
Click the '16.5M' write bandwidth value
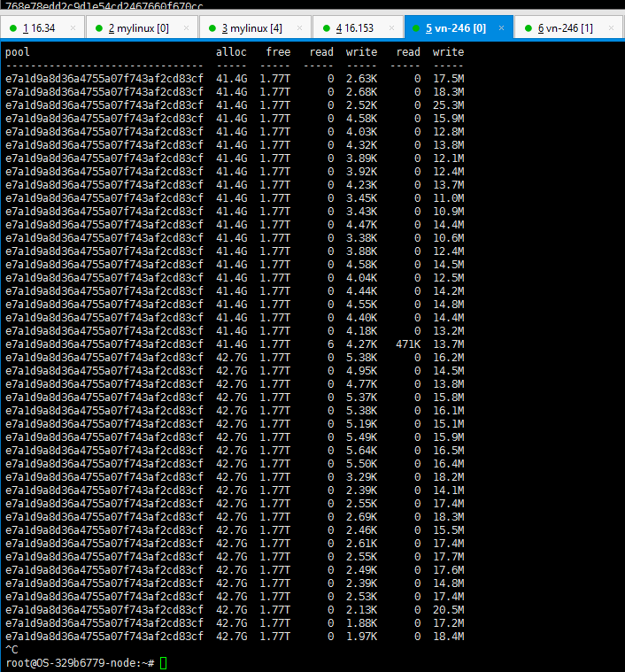pyautogui.click(x=449, y=451)
